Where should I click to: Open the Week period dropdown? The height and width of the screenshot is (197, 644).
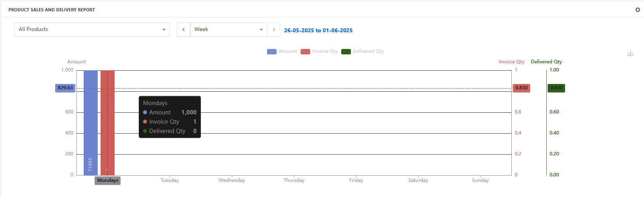pos(228,30)
